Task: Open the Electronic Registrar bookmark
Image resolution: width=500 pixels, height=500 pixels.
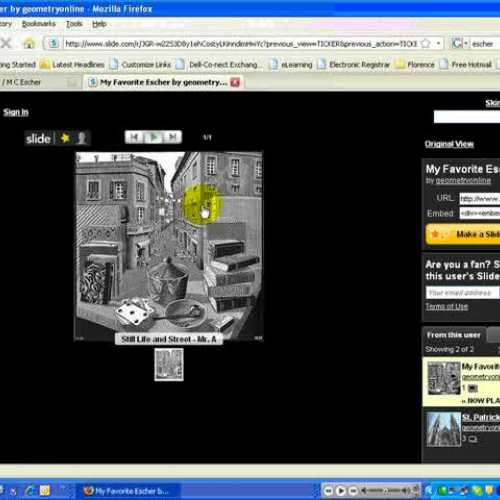Action: tap(354, 64)
